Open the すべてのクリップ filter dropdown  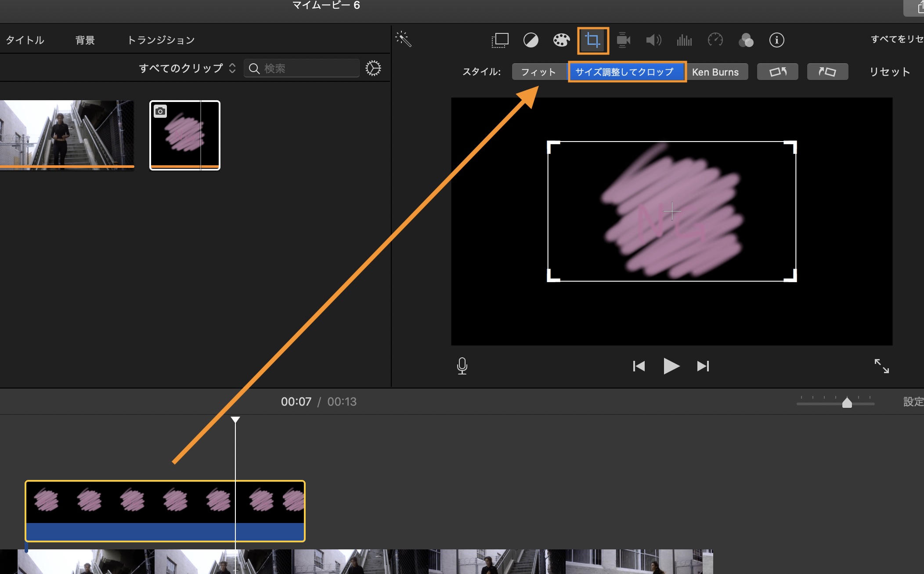(188, 68)
